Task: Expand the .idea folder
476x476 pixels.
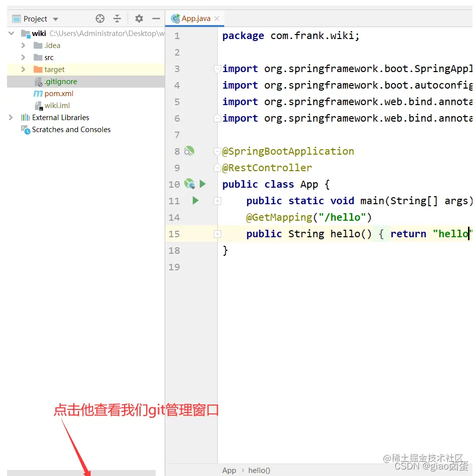Action: 23,45
